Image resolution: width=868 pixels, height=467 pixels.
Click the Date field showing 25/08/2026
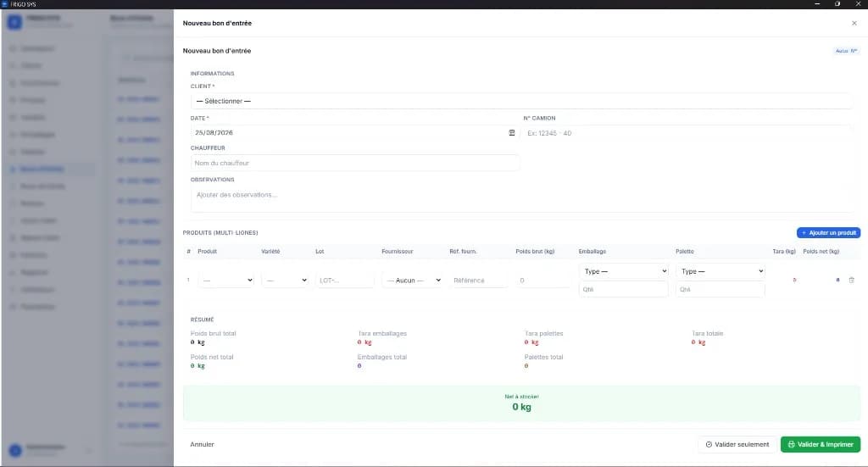point(355,133)
